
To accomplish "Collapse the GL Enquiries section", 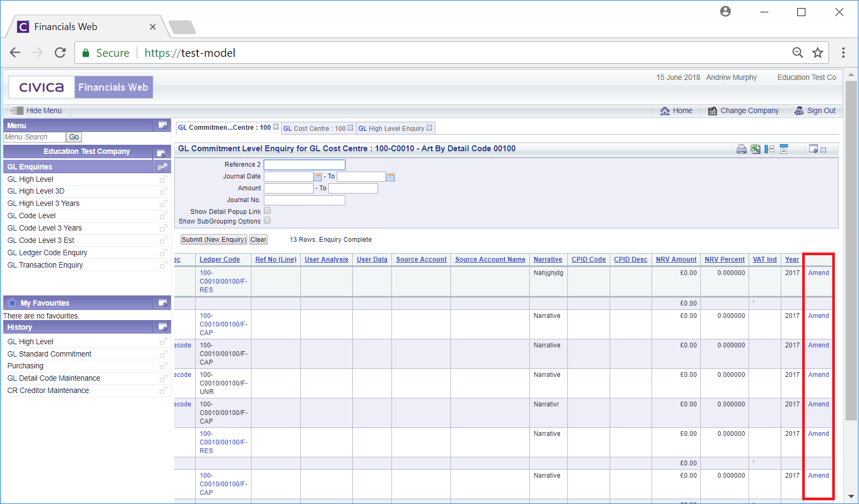I will pos(162,167).
